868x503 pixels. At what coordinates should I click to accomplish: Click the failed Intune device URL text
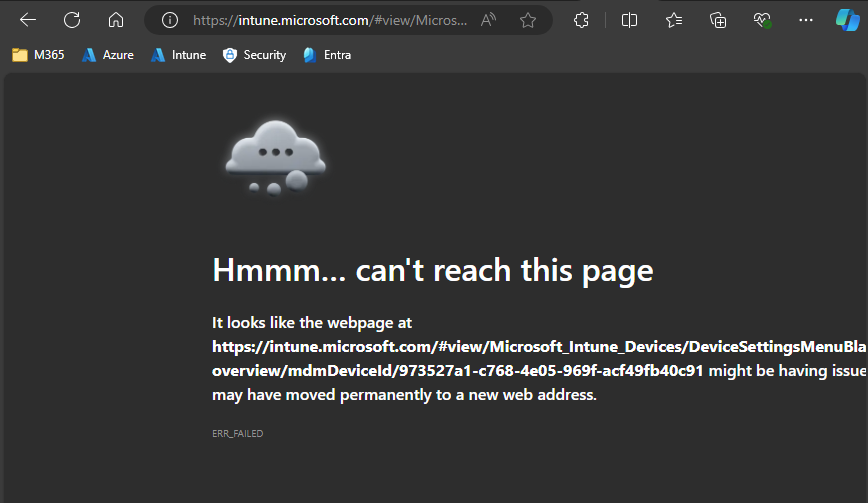(x=540, y=359)
